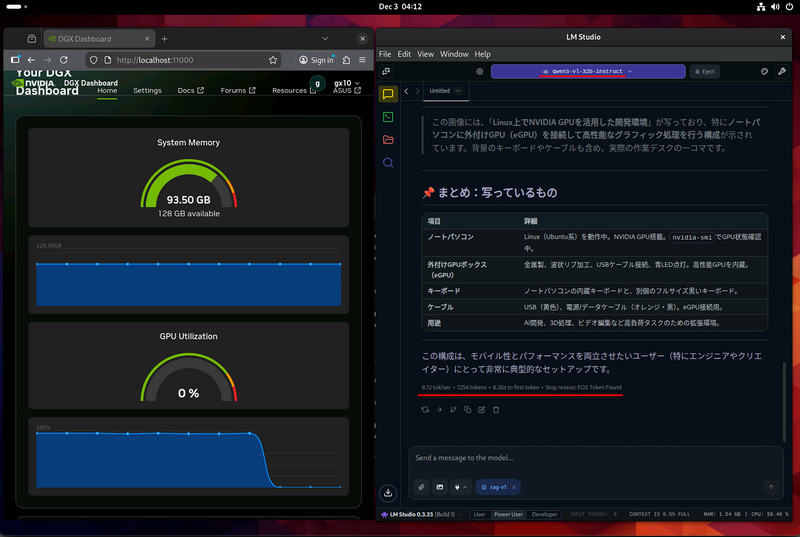Open model settings gear next to model selector
The width and height of the screenshot is (800, 537).
click(480, 71)
